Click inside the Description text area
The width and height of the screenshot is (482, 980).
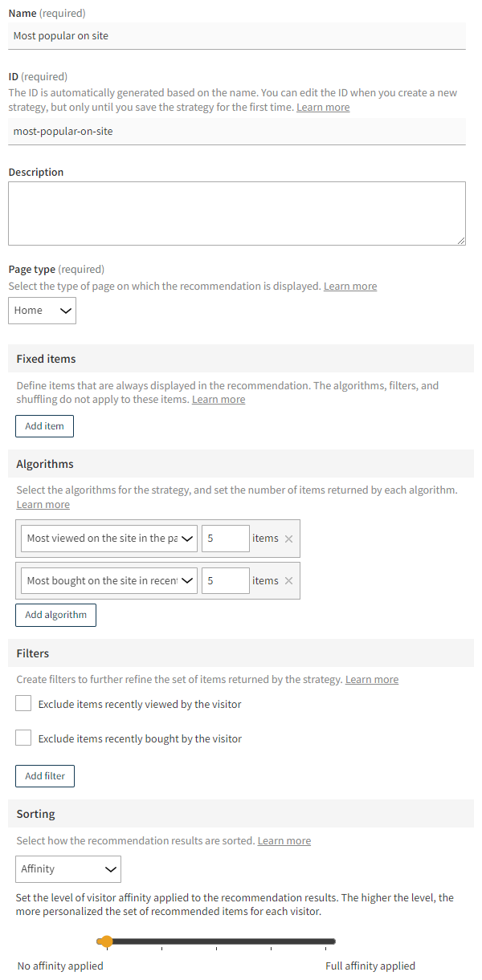click(x=237, y=213)
